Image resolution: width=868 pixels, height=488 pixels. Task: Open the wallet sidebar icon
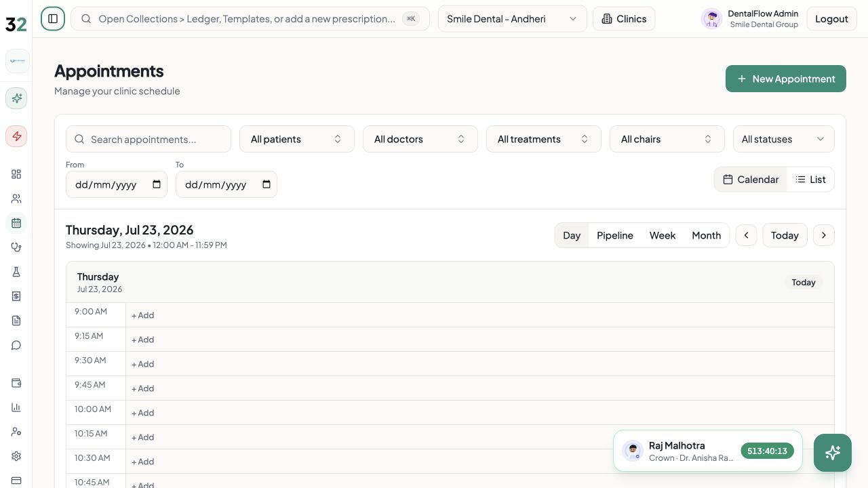[x=16, y=383]
